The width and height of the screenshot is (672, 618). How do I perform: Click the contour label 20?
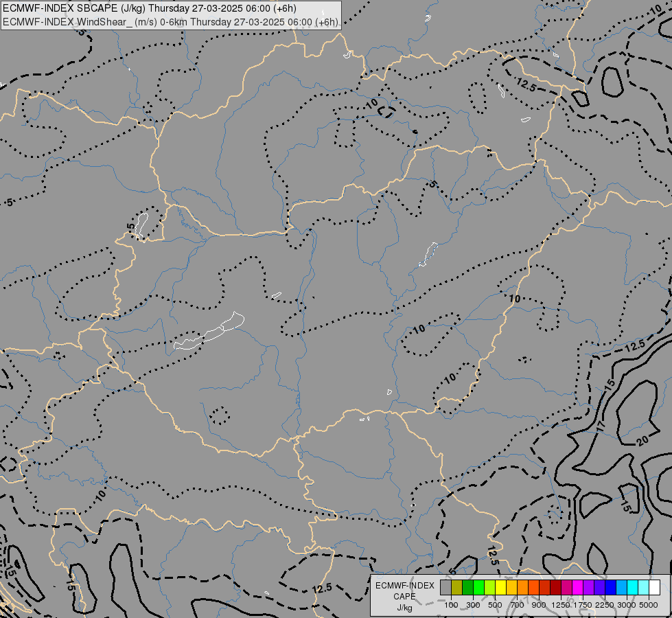642,442
